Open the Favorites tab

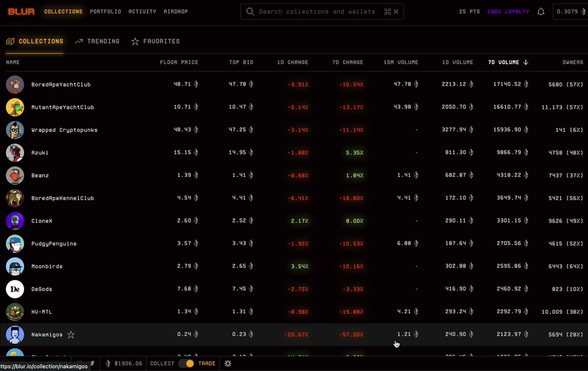click(155, 42)
